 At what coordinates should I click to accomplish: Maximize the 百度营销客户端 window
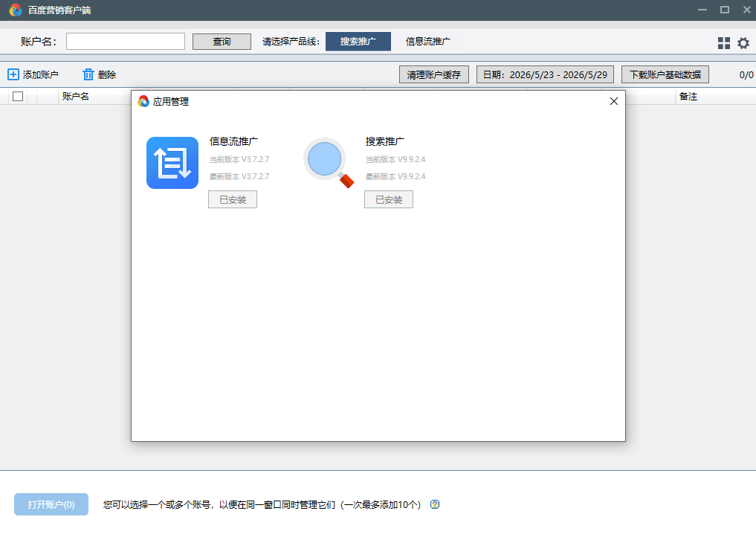click(725, 10)
